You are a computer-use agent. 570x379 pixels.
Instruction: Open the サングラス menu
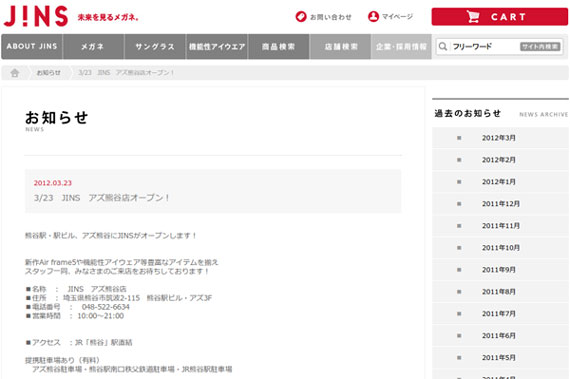pos(155,47)
